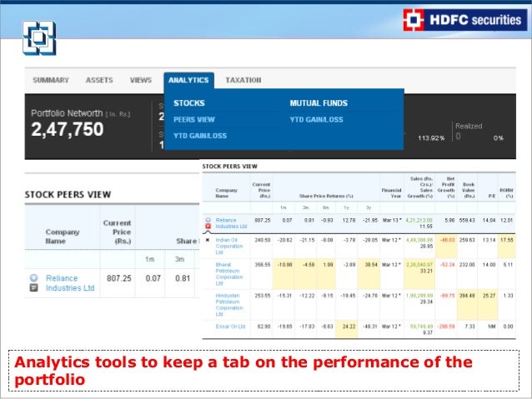The image size is (532, 399).
Task: Click Essar Oil net profit growth -296.59
Action: click(x=446, y=327)
